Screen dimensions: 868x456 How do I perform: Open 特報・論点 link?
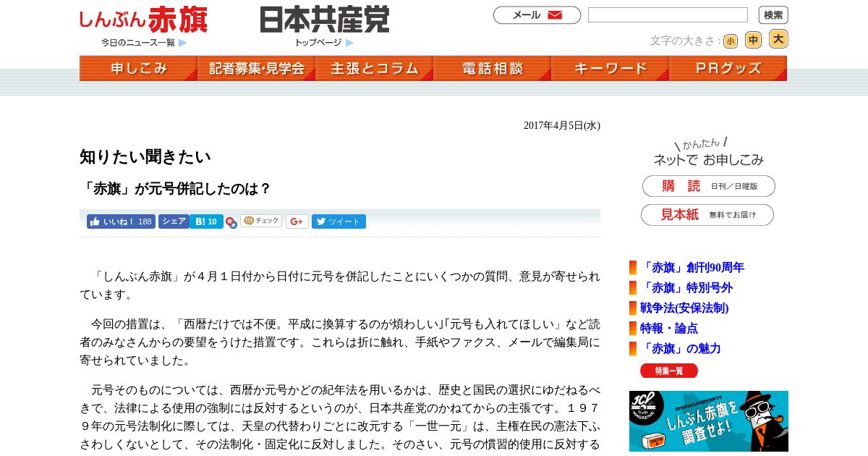coord(669,329)
